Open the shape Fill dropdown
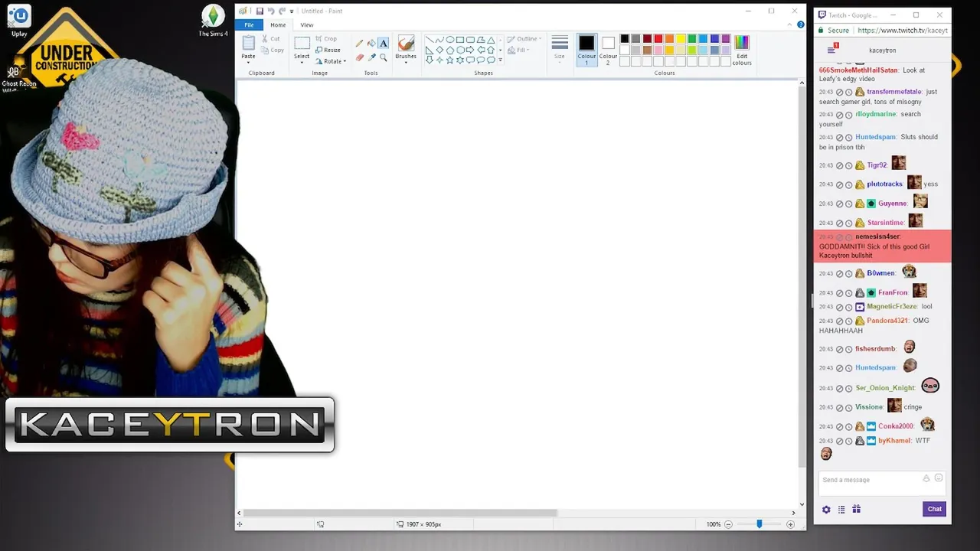 [x=518, y=50]
